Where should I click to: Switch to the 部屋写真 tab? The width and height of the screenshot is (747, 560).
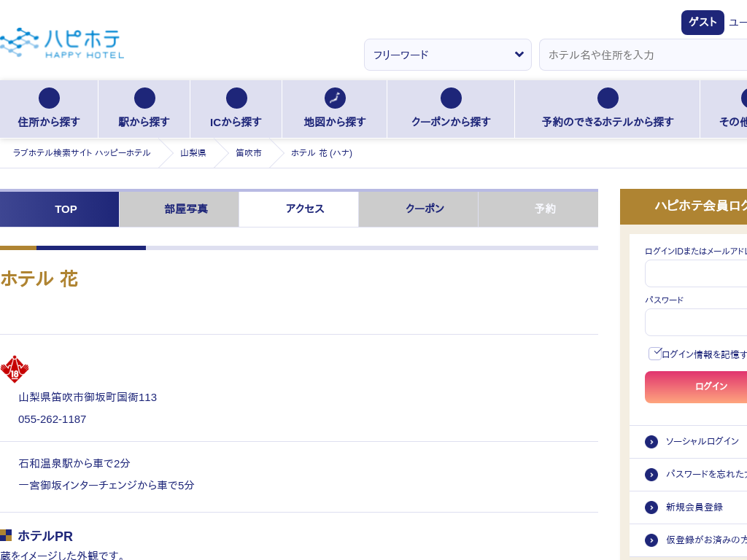pos(186,209)
